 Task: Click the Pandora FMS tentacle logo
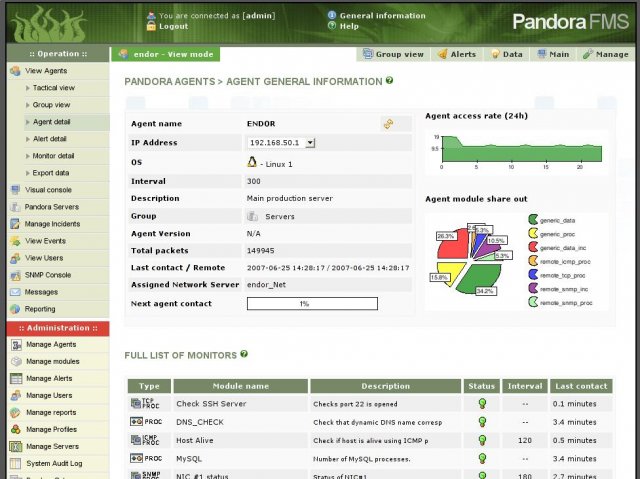49,24
